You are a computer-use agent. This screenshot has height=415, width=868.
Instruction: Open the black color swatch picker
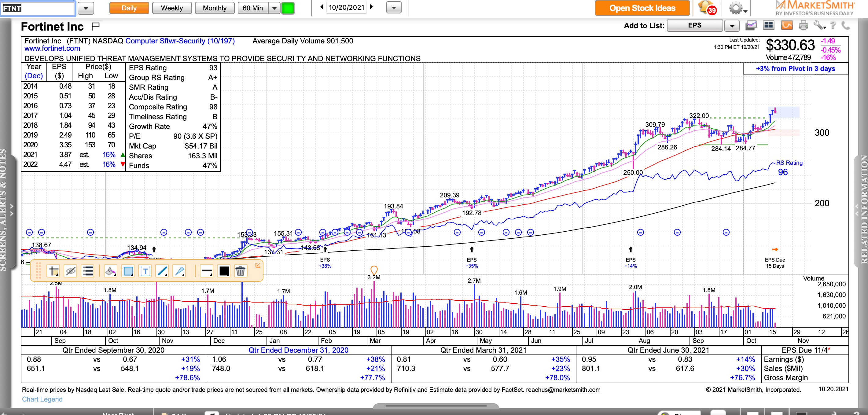click(224, 271)
